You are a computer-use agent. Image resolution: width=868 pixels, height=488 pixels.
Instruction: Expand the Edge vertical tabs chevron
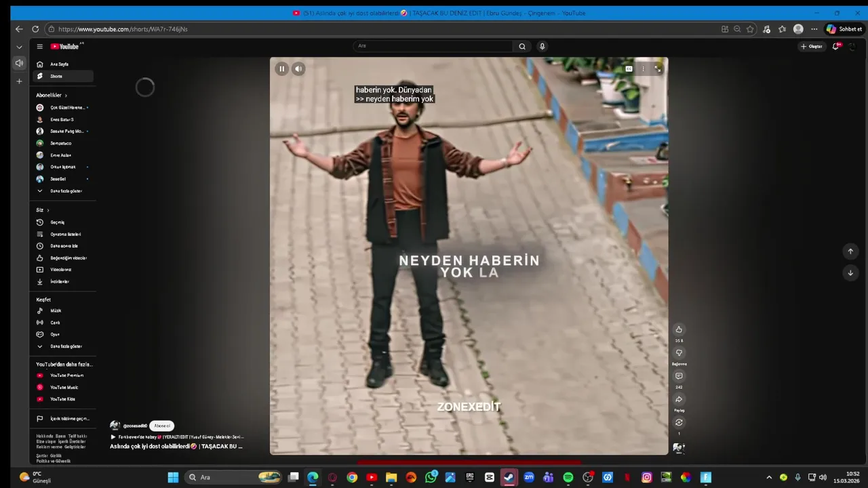point(19,47)
